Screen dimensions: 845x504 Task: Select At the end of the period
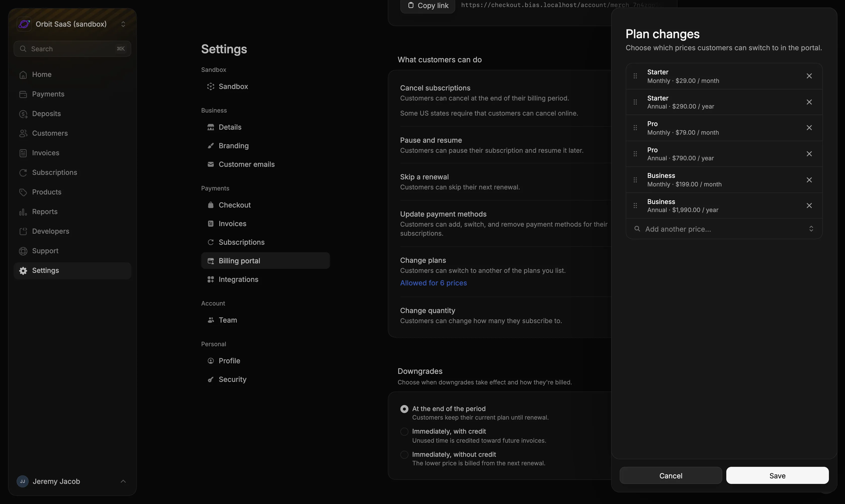click(x=404, y=409)
